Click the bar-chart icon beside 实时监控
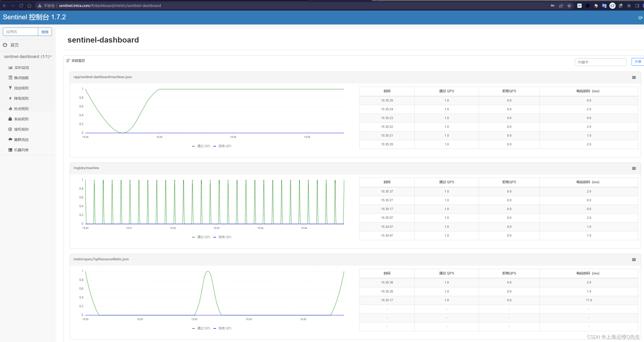 (10, 68)
